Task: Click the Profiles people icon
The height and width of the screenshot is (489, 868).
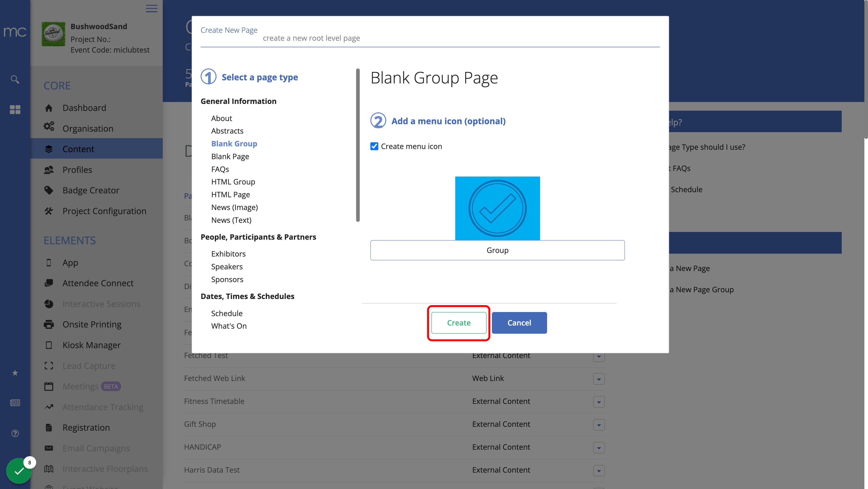Action: pos(49,170)
